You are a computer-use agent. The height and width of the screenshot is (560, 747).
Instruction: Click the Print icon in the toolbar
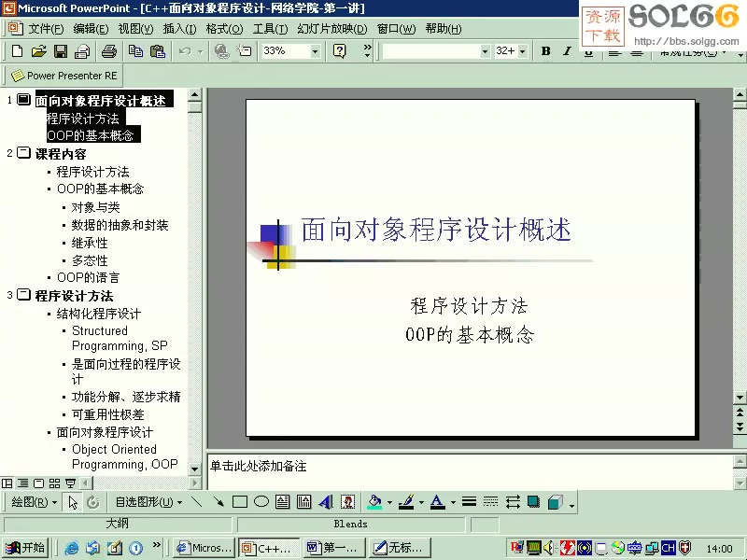[x=109, y=51]
